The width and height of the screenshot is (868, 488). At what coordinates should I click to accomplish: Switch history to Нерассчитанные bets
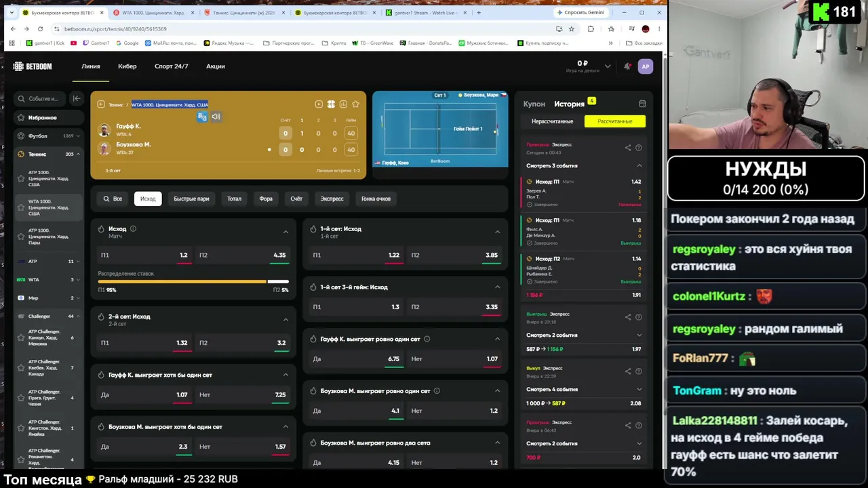click(553, 121)
